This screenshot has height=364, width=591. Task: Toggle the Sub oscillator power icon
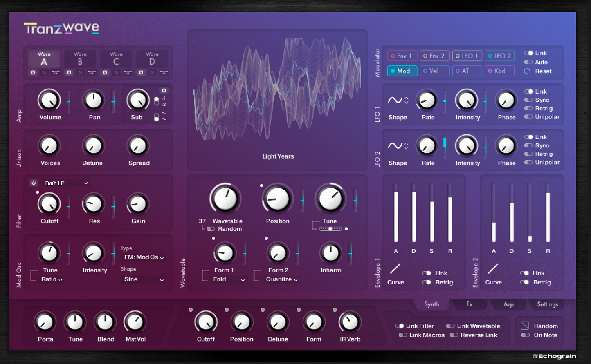pos(164,90)
